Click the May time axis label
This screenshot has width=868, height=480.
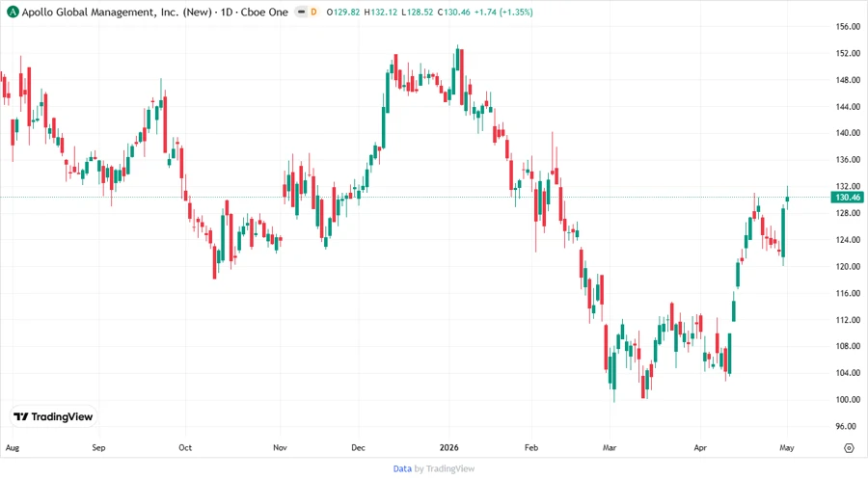pyautogui.click(x=787, y=448)
